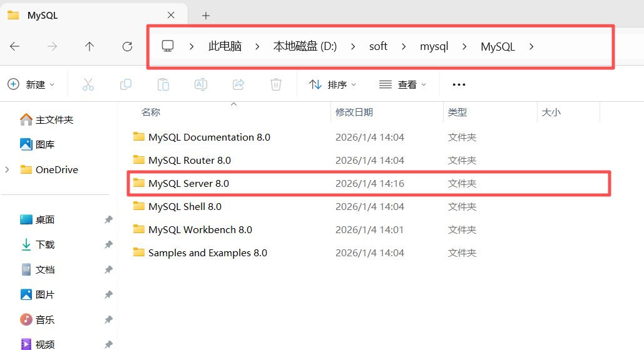Click the Samples and Examples 8.0 folder icon
644x350 pixels.
point(139,252)
